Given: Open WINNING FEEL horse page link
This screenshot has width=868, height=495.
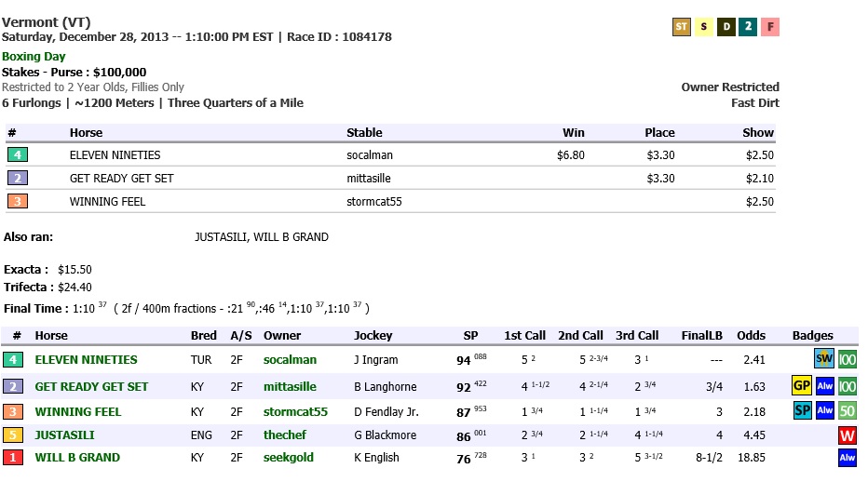Looking at the screenshot, I should pyautogui.click(x=77, y=411).
